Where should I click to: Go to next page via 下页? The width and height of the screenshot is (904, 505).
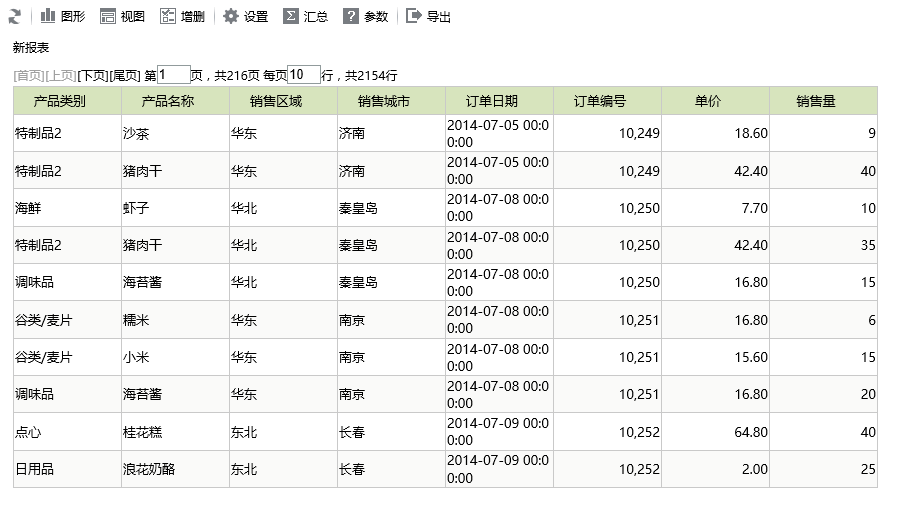(93, 76)
